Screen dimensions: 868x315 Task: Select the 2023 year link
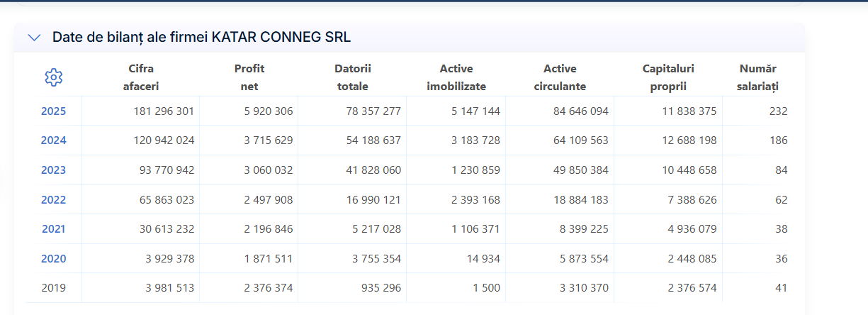click(53, 170)
